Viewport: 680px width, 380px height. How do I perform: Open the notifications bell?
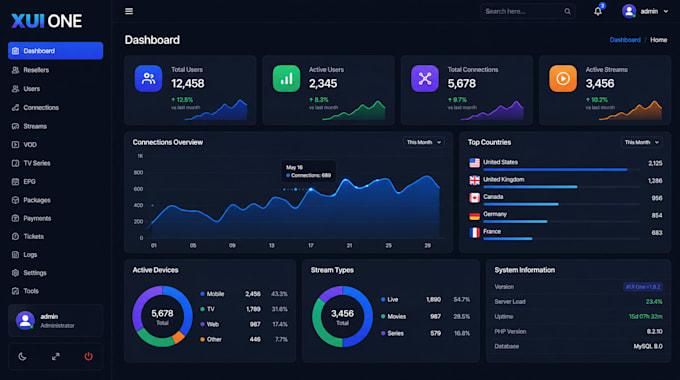point(598,11)
